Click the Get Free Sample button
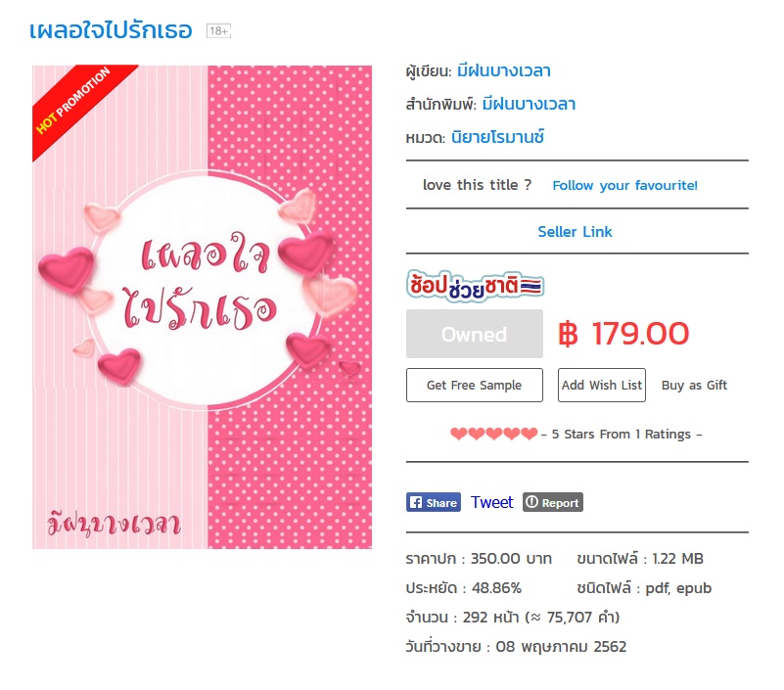 (x=474, y=385)
